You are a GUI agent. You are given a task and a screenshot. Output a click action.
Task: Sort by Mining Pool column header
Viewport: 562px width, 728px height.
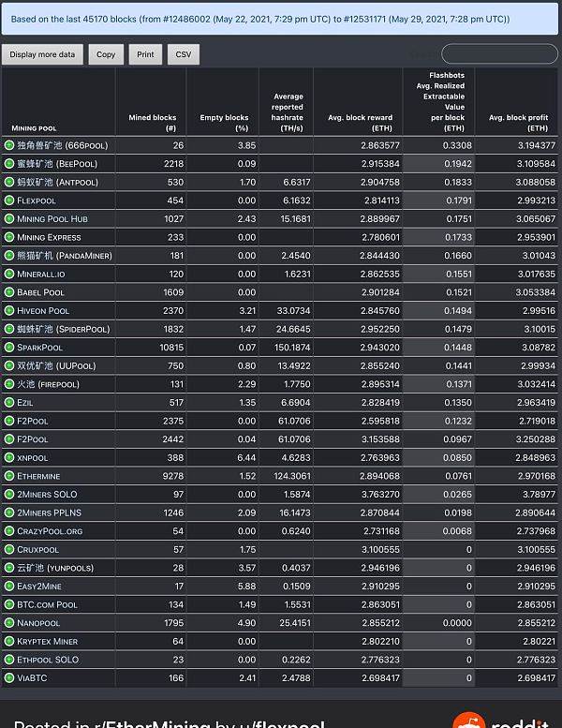click(58, 102)
